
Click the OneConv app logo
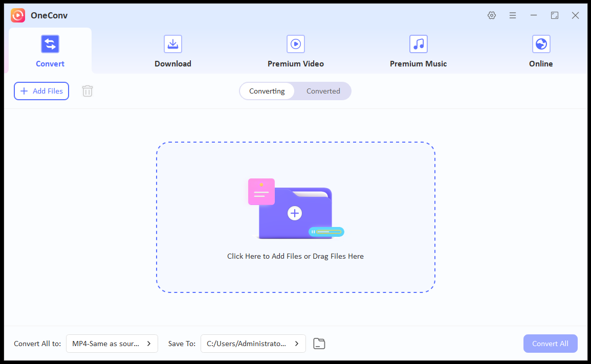[18, 15]
